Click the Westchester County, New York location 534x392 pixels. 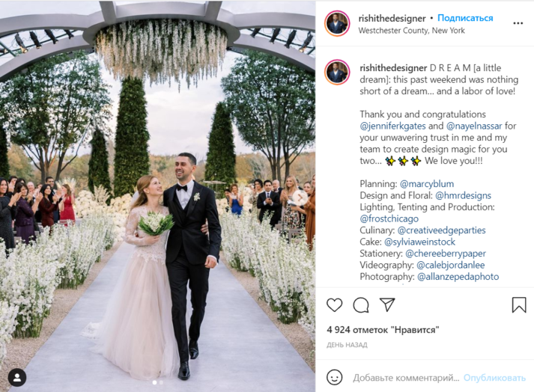click(411, 30)
